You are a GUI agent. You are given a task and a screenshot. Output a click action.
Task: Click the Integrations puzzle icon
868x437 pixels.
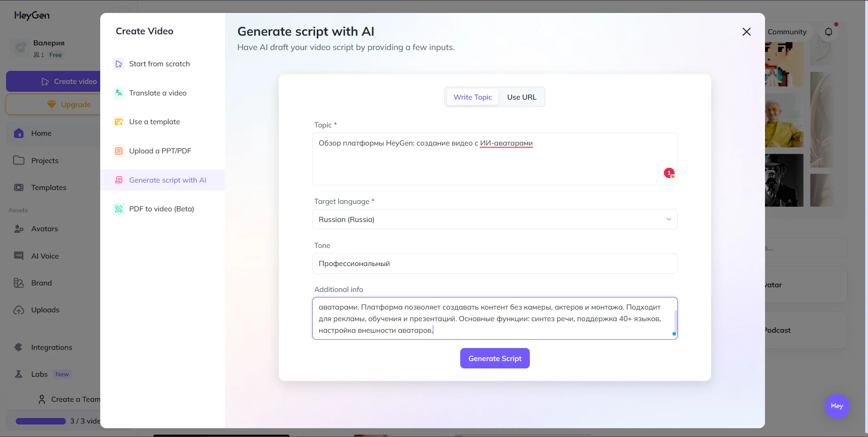[x=19, y=348]
